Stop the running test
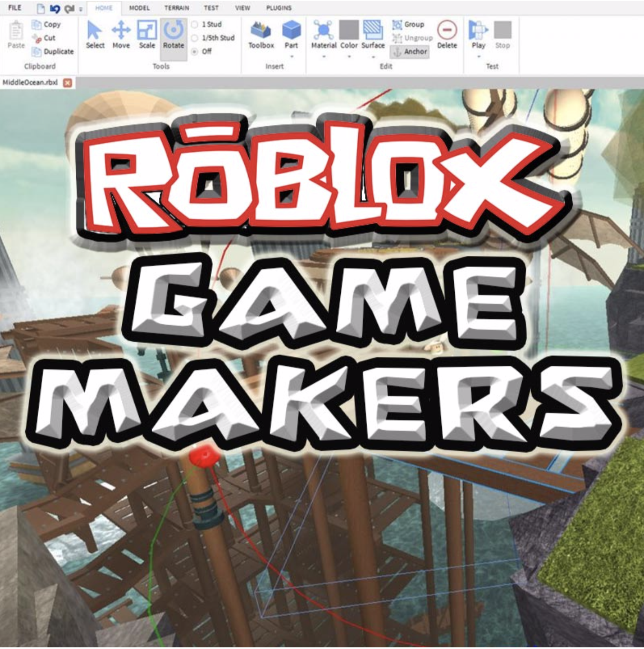644x649 pixels. (x=502, y=35)
